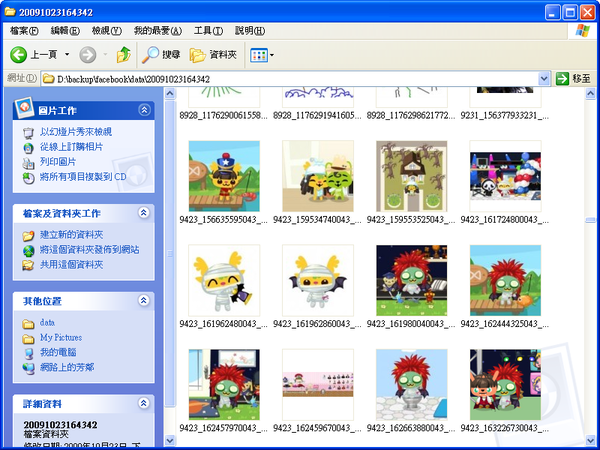
Task: Select thumbnail 9423_161724800043
Action: point(505,176)
